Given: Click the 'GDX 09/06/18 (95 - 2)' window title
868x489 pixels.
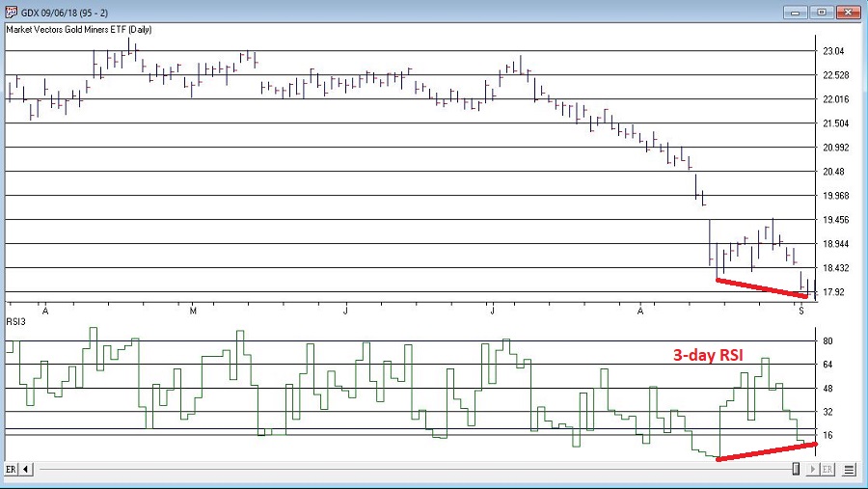Looking at the screenshot, I should click(x=65, y=13).
